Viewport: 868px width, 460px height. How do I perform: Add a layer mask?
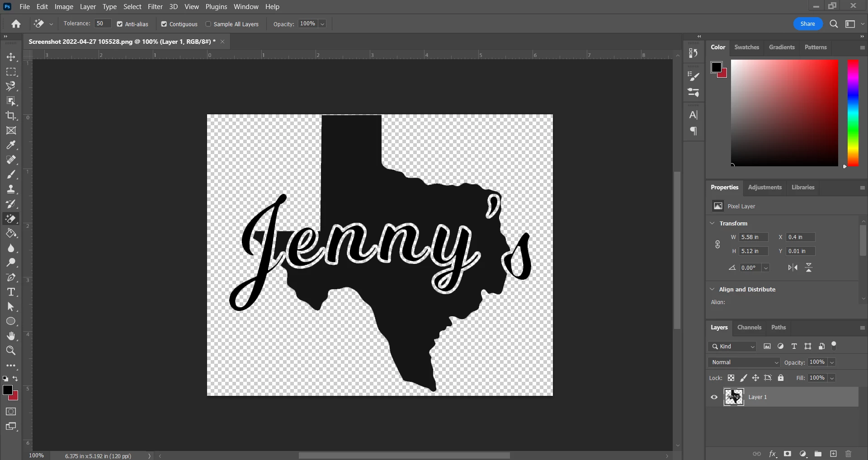tap(788, 454)
